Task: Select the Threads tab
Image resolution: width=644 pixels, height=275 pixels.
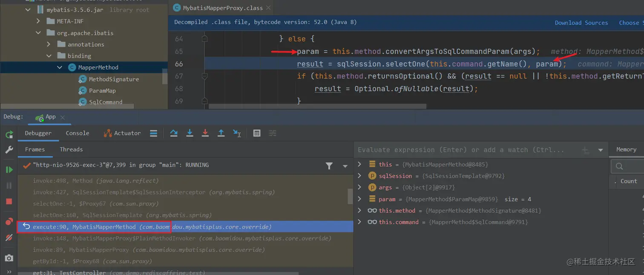Action: tap(71, 149)
